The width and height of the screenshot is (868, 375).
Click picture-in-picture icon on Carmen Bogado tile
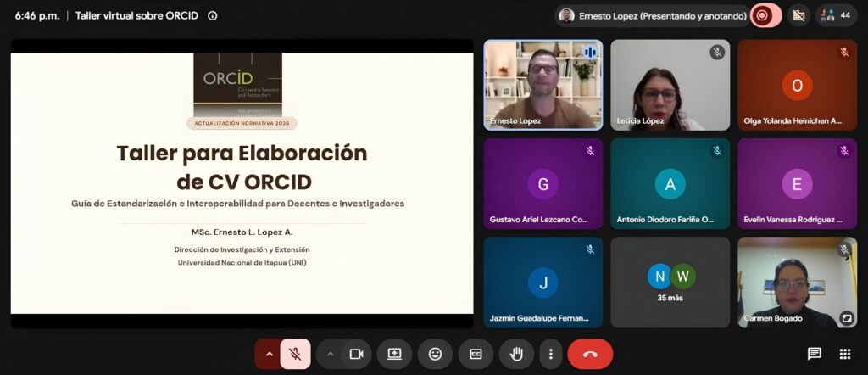pyautogui.click(x=847, y=318)
